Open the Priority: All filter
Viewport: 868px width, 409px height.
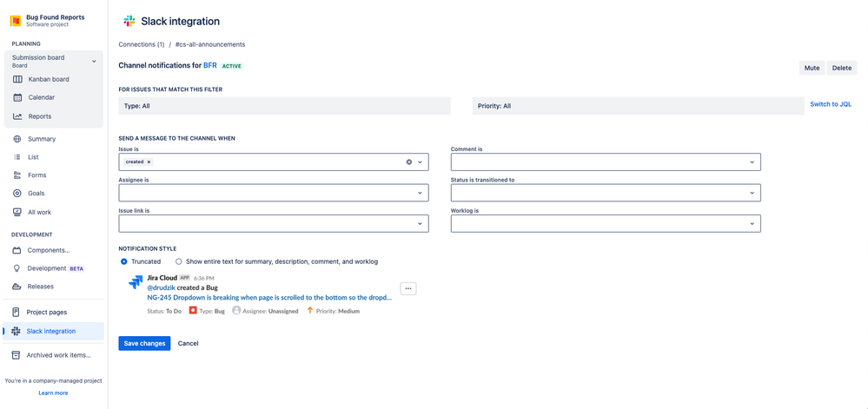click(x=639, y=106)
